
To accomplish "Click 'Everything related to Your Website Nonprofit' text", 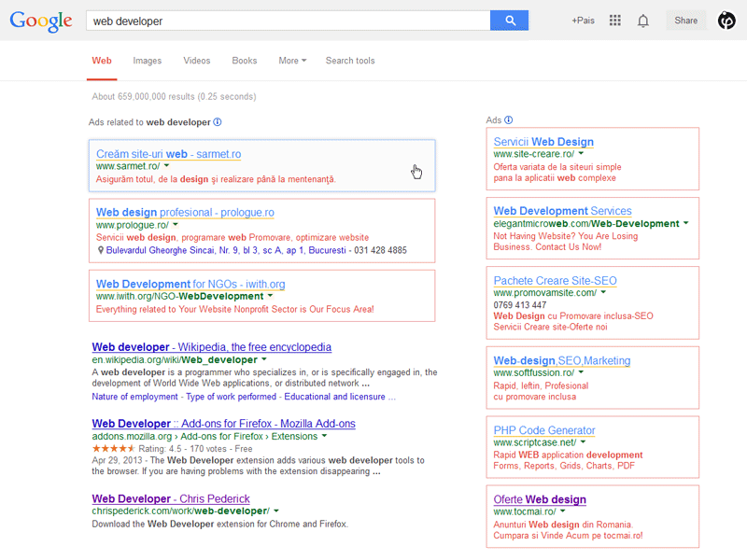I will click(235, 309).
